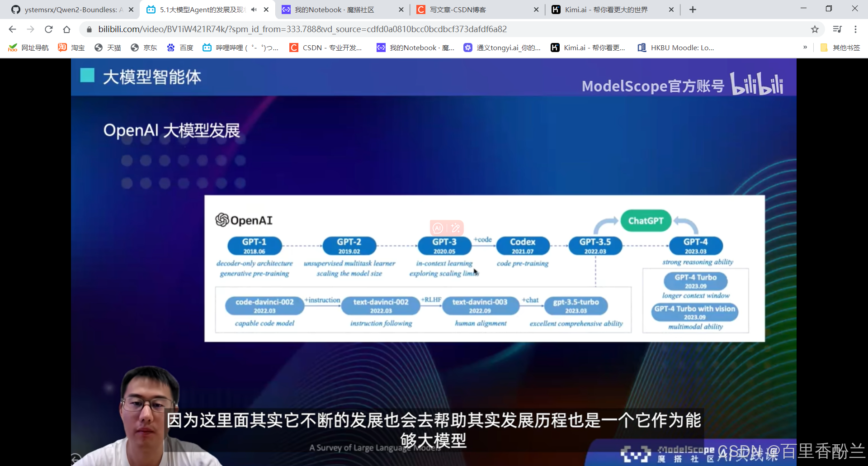The image size is (868, 466).
Task: Open the Kimi.ai bookmark in bar
Action: tap(588, 48)
